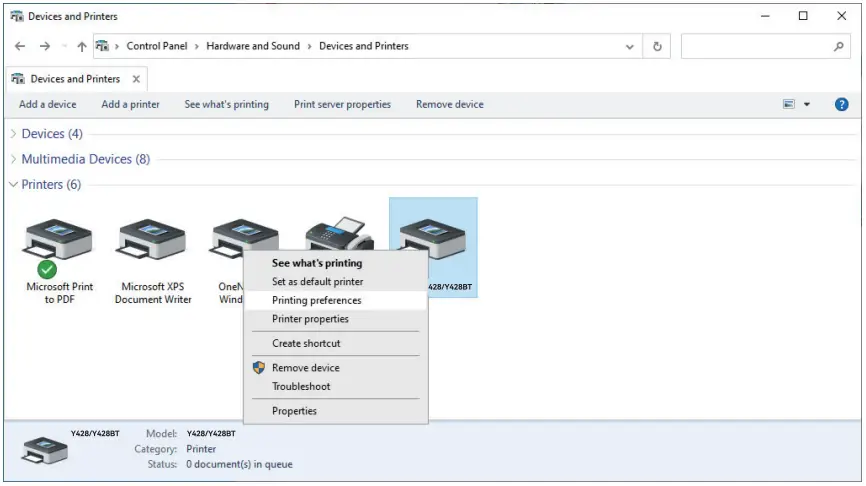
Task: Click See what's printing in the toolbar
Action: point(226,104)
